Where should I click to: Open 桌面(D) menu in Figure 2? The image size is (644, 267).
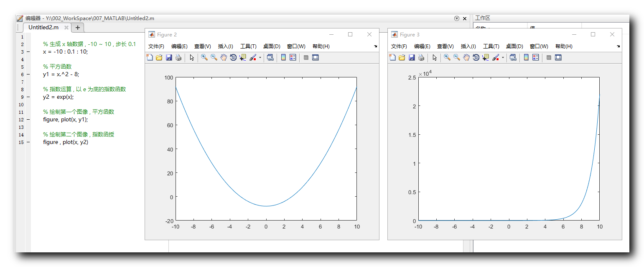(272, 46)
